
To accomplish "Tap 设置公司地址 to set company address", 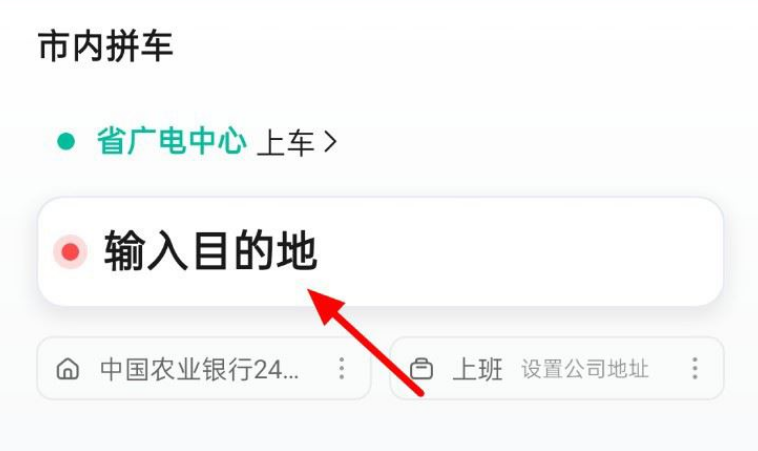I will point(585,369).
